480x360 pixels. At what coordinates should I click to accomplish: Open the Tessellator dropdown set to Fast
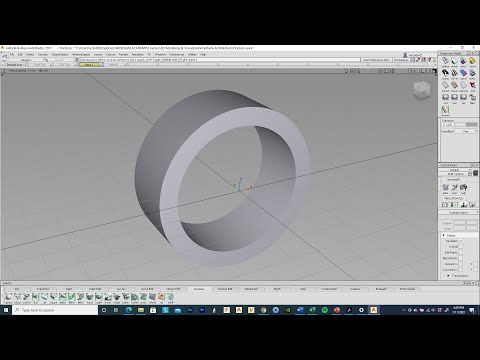(x=465, y=131)
